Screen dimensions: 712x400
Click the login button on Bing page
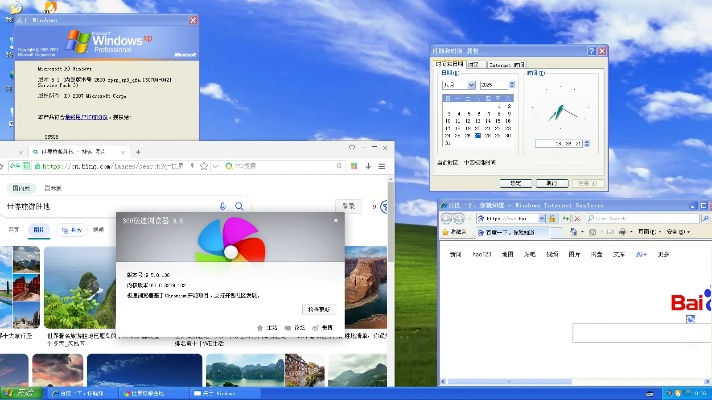(348, 206)
